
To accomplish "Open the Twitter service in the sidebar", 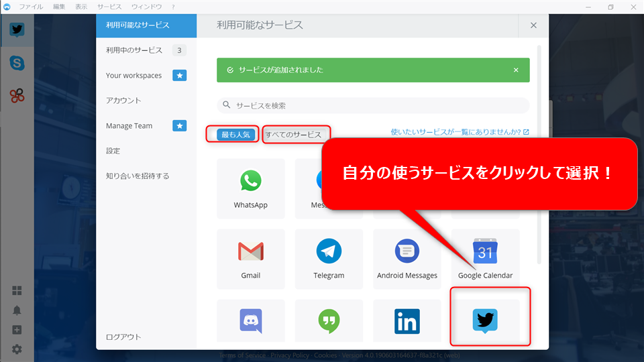I will (17, 30).
